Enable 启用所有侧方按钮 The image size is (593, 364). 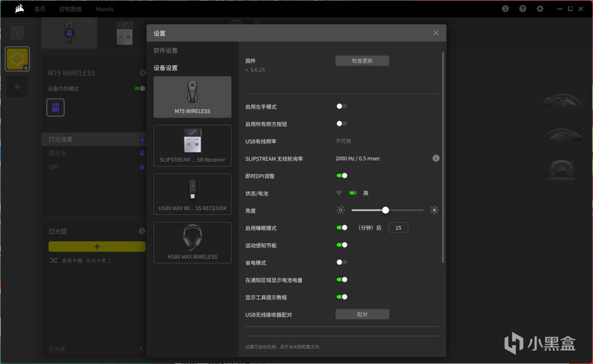[342, 124]
